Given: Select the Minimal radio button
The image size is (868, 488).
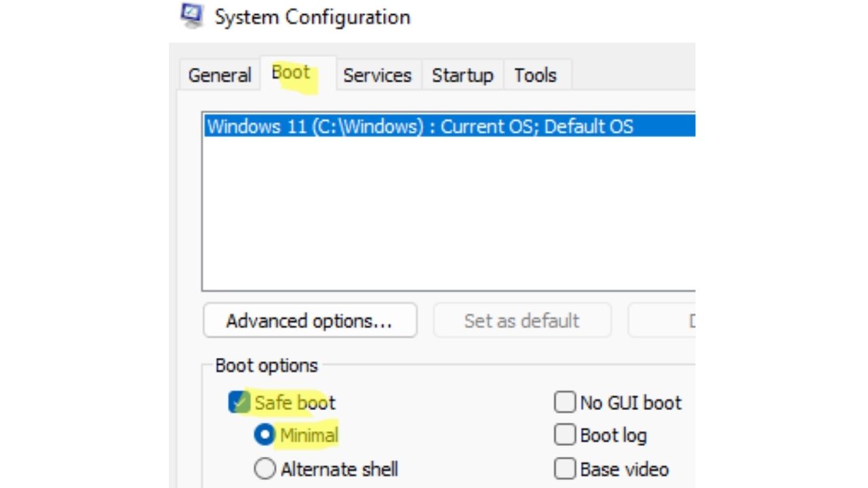Looking at the screenshot, I should pos(264,435).
